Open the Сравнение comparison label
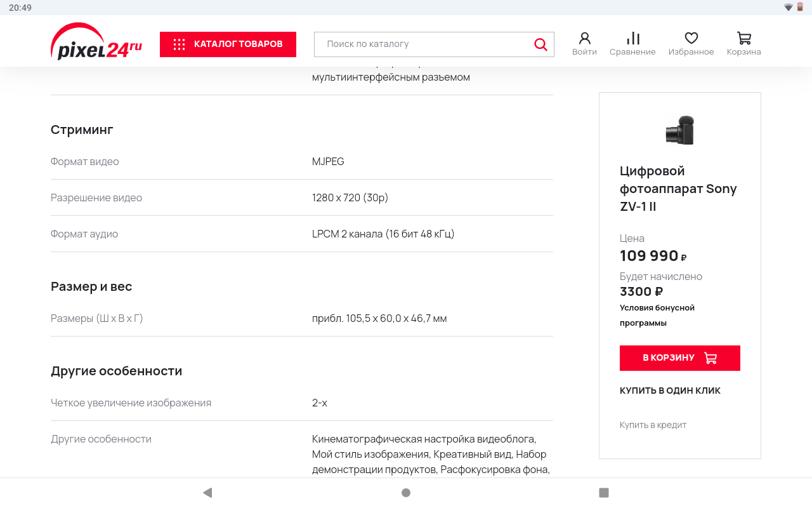 click(x=632, y=52)
